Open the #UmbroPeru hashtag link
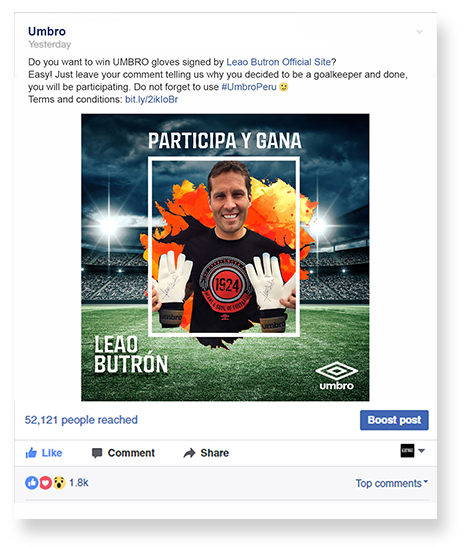Viewport: 470px width, 547px height. tap(249, 87)
